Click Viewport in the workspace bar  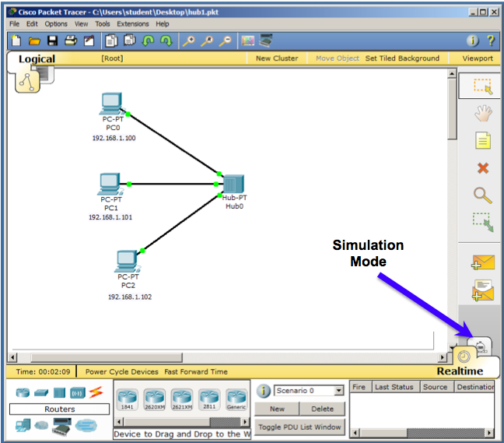478,58
